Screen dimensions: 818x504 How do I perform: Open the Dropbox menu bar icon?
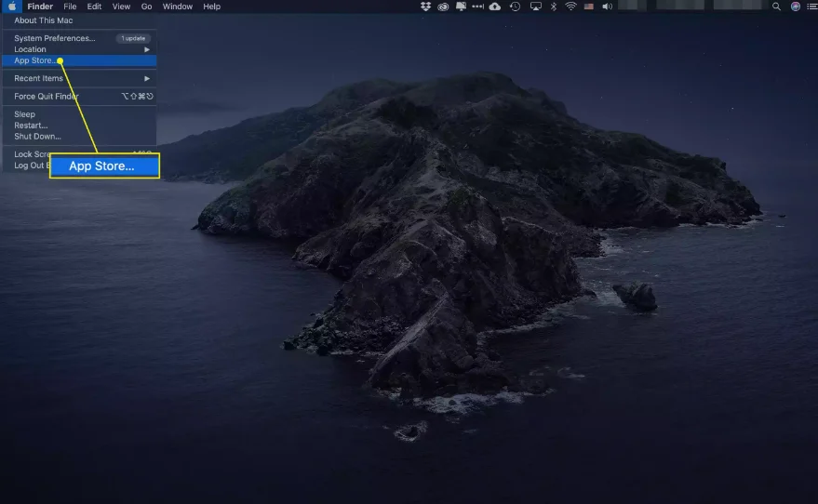point(425,7)
